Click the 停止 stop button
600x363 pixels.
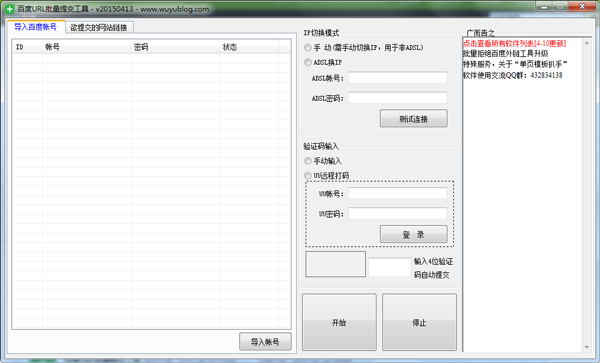(419, 322)
